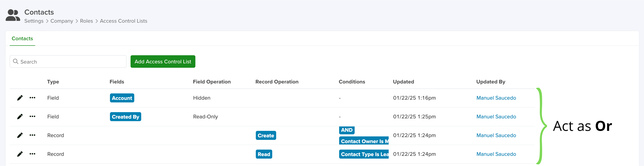Click Add Access Control List button
Screen dimensions: 644x166
point(163,61)
